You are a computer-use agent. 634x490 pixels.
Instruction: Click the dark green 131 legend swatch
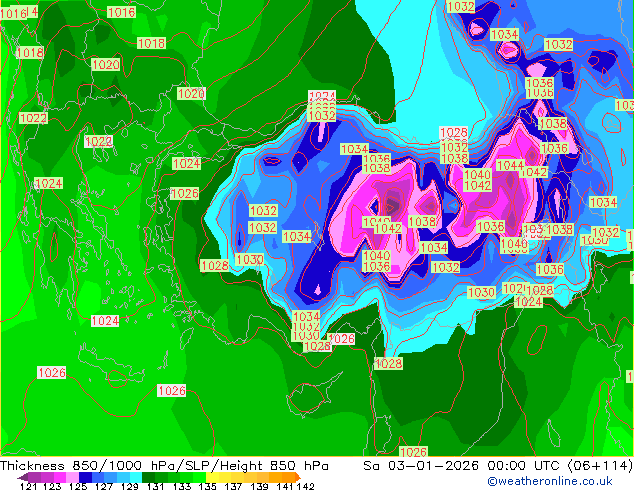pyautogui.click(x=148, y=477)
